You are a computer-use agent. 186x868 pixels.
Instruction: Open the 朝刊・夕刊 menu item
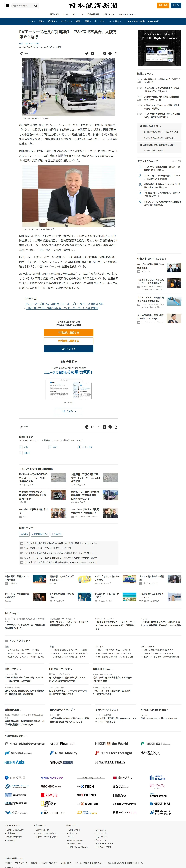(x=54, y=14)
